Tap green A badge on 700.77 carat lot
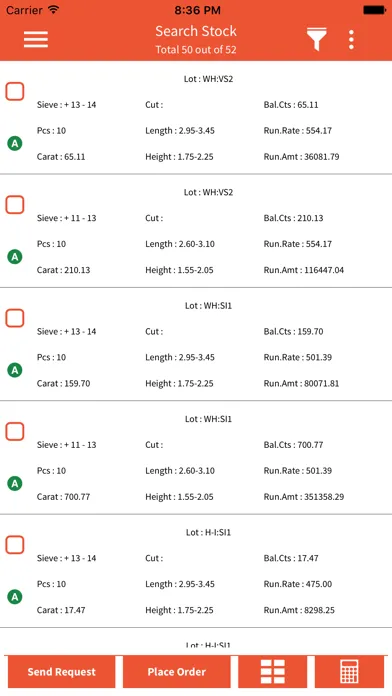The image size is (392, 696). tap(15, 483)
